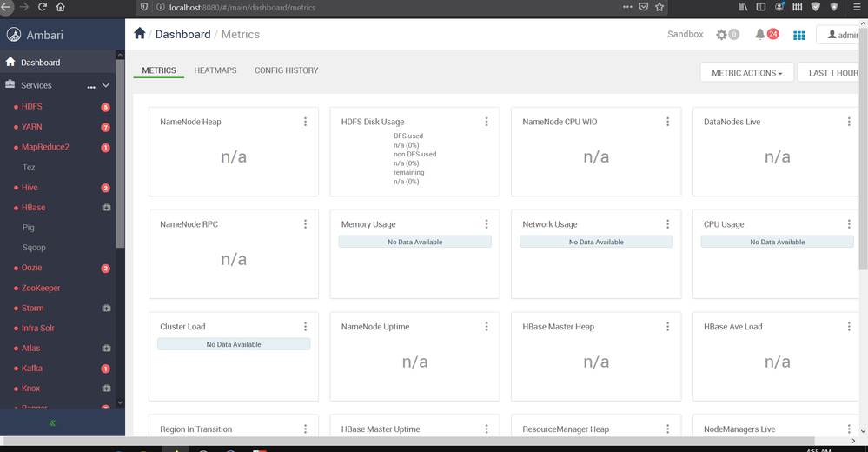The width and height of the screenshot is (868, 452).
Task: Open ResourceManager Heap widget options menu
Action: click(667, 429)
